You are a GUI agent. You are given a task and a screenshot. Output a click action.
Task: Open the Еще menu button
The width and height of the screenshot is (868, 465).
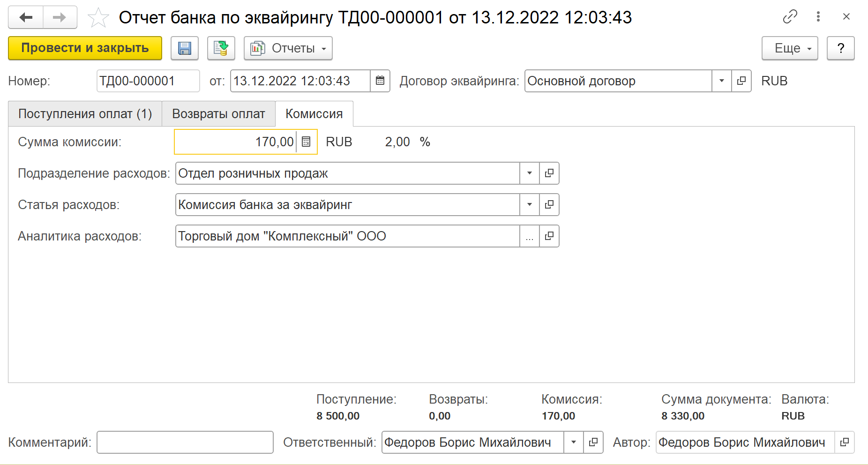pyautogui.click(x=790, y=48)
